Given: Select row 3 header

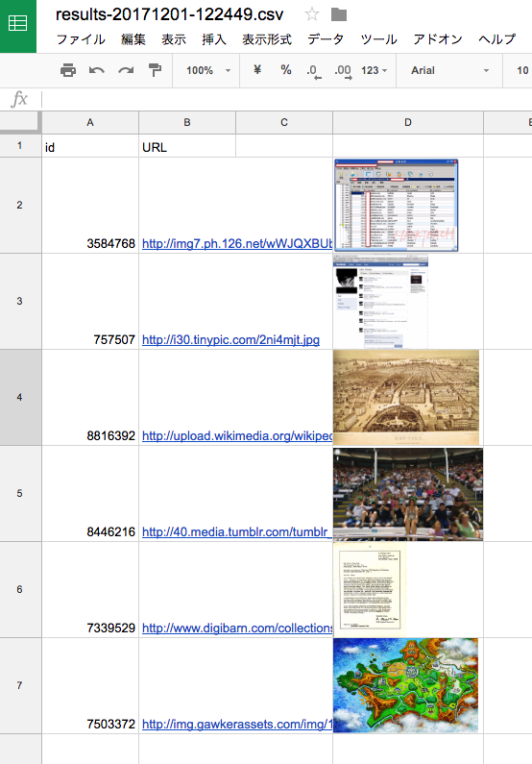Looking at the screenshot, I should [x=20, y=301].
